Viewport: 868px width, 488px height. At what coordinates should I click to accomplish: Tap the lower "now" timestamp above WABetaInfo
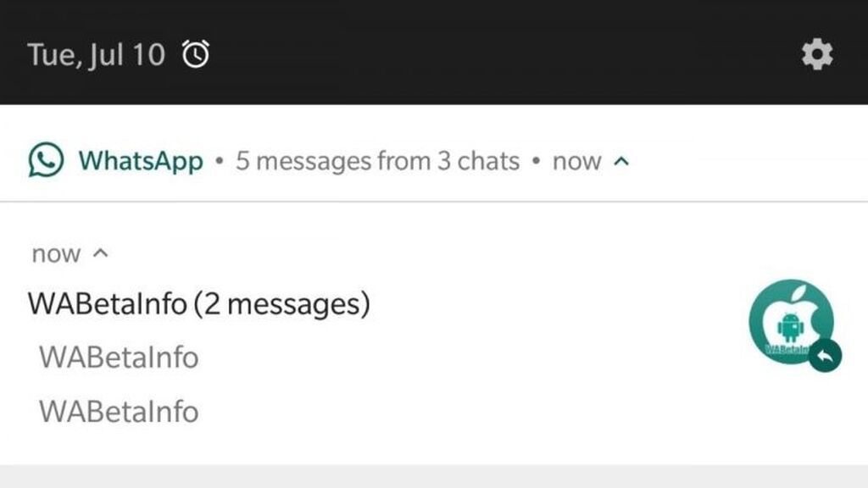click(x=56, y=254)
